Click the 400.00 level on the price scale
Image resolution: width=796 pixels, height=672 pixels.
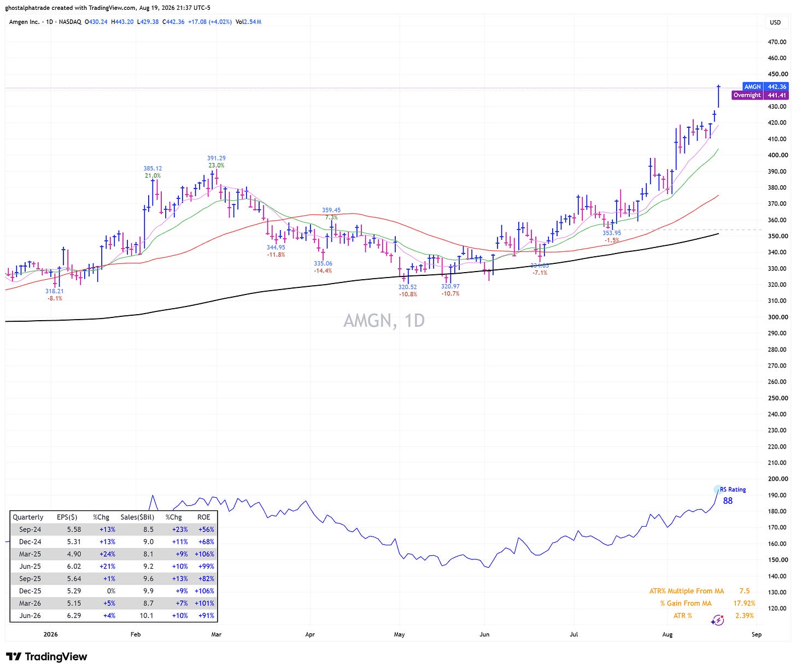(777, 155)
